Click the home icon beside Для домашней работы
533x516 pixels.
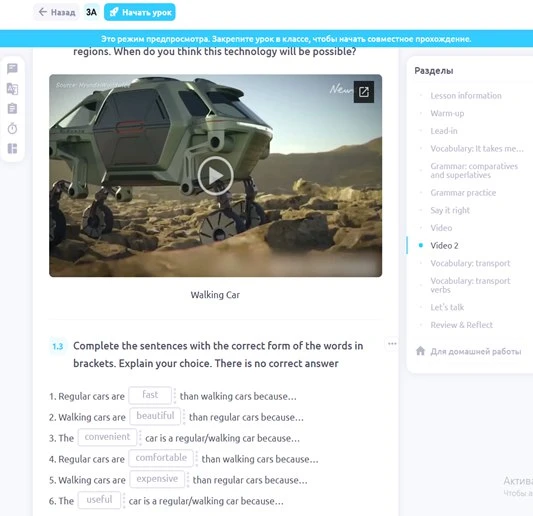click(x=420, y=351)
